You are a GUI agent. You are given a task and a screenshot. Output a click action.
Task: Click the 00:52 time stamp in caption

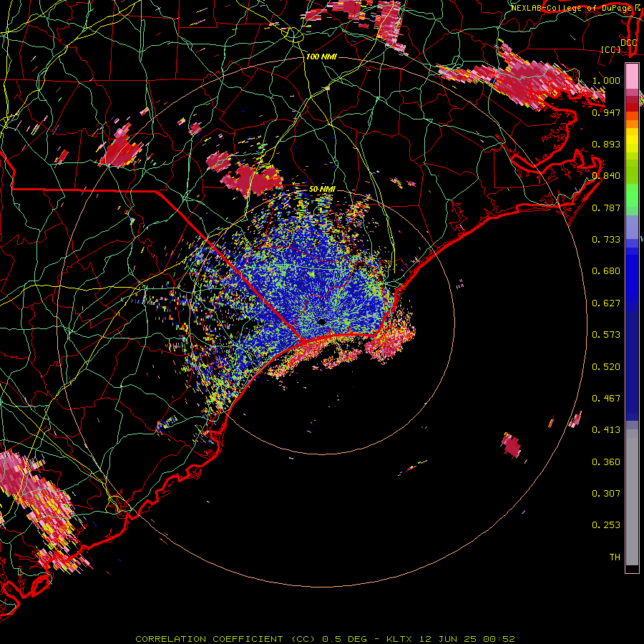[x=499, y=639]
